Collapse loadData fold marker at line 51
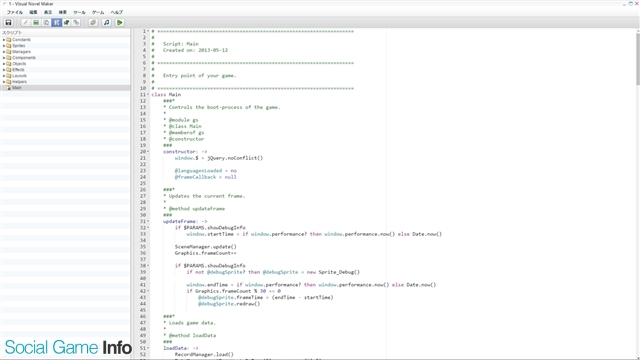Viewport: 640px width, 360px height. click(148, 348)
